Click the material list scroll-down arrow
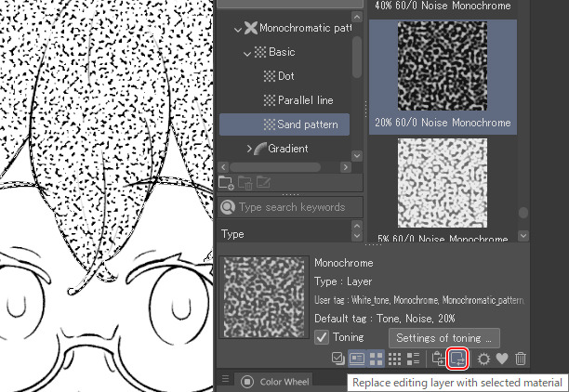Image resolution: width=569 pixels, height=392 pixels. [523, 236]
